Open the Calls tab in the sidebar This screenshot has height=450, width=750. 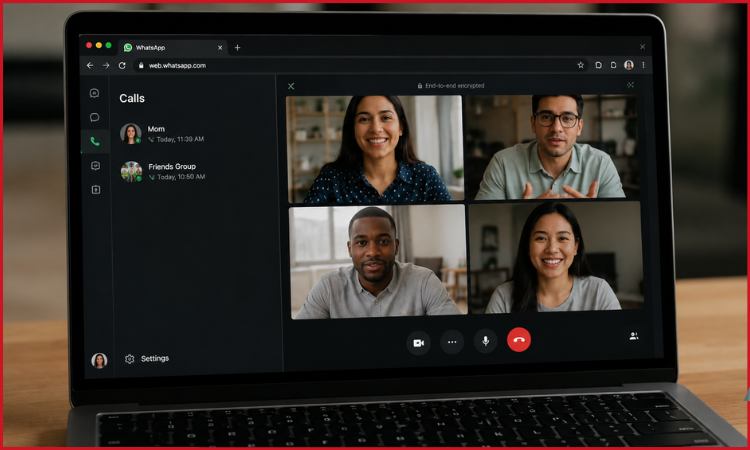(95, 142)
